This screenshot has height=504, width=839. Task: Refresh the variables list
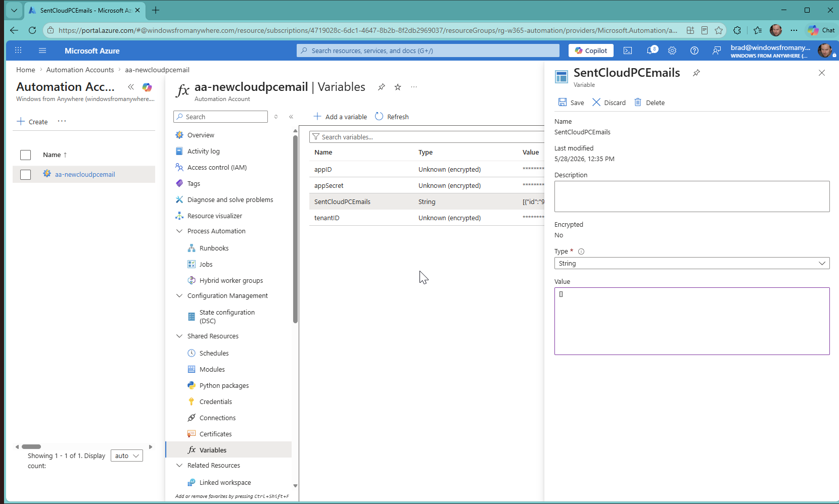coord(392,117)
